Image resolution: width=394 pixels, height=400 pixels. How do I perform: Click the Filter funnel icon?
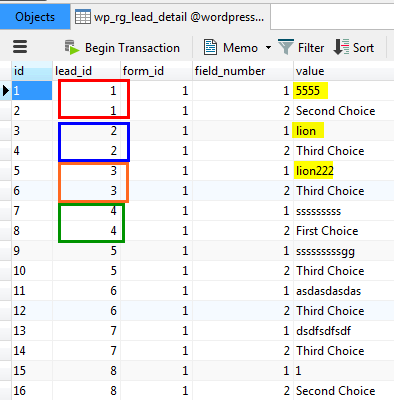tap(286, 47)
